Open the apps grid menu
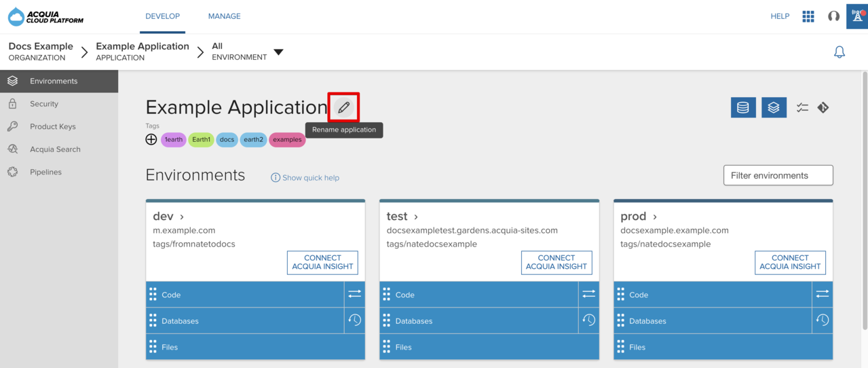 point(808,16)
